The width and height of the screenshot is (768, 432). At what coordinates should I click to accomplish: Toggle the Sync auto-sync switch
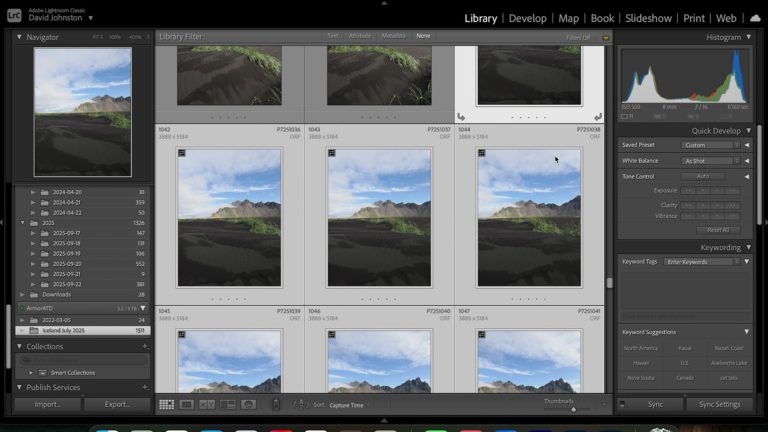pos(622,404)
